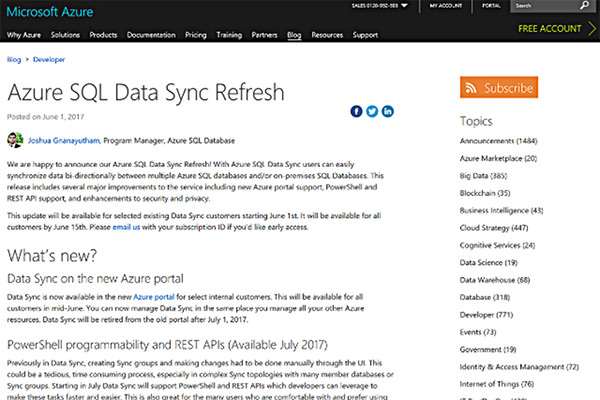Open the Developer (771) topic

pyautogui.click(x=486, y=315)
